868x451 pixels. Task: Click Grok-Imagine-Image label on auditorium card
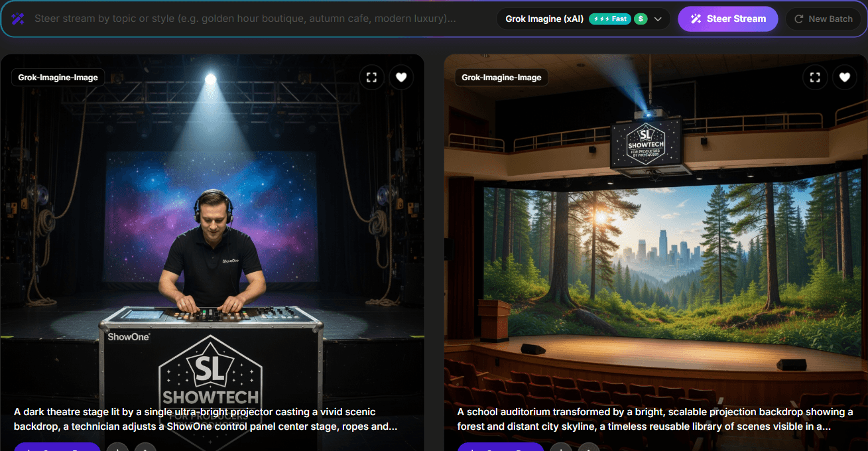point(502,78)
